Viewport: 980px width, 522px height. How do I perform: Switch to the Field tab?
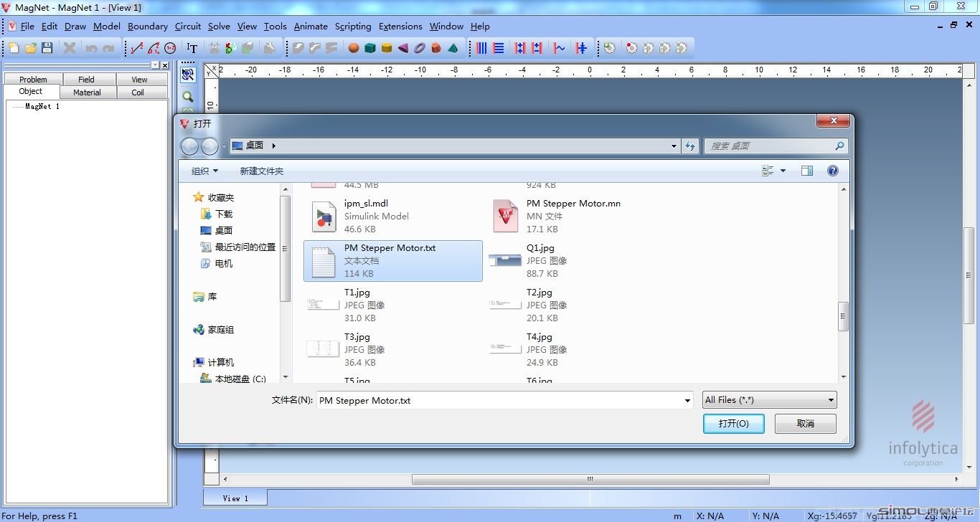point(86,80)
